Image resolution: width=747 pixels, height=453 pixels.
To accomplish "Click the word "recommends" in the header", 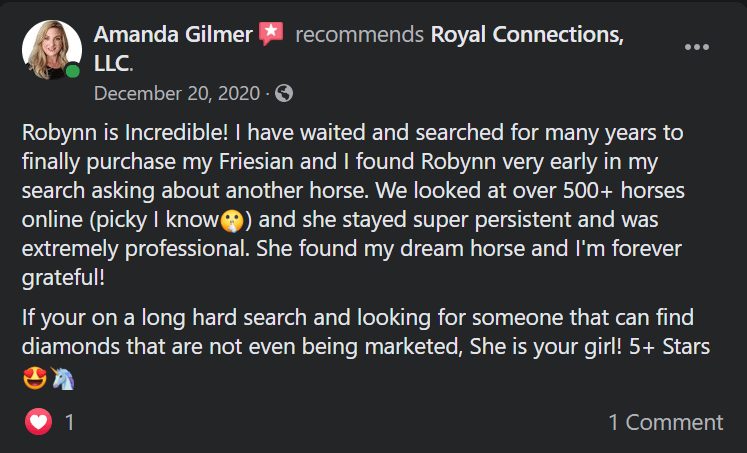I will [359, 35].
